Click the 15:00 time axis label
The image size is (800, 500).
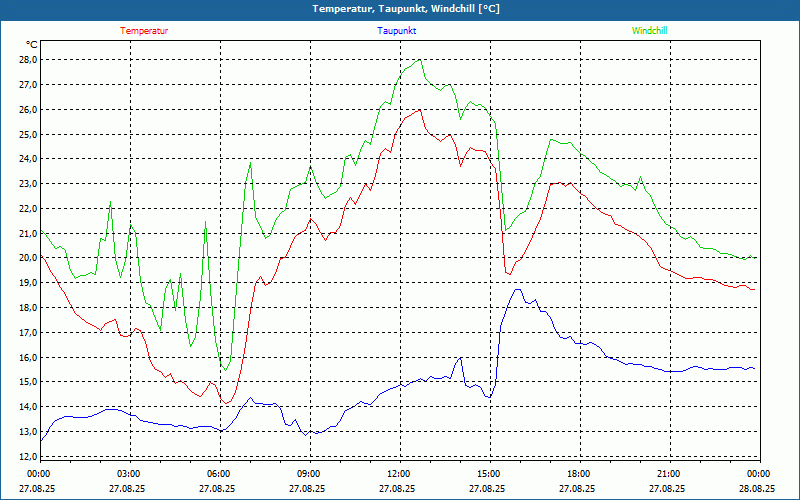[488, 474]
